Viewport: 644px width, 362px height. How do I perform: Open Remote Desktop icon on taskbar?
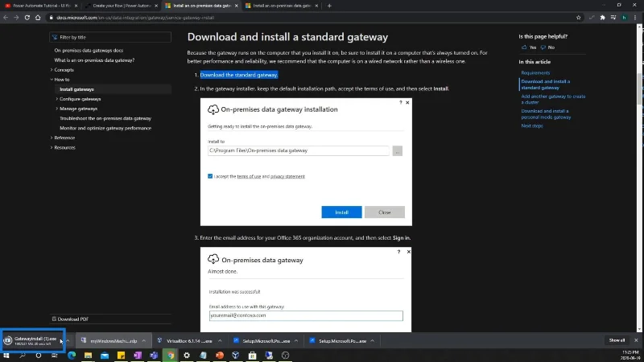pyautogui.click(x=269, y=355)
